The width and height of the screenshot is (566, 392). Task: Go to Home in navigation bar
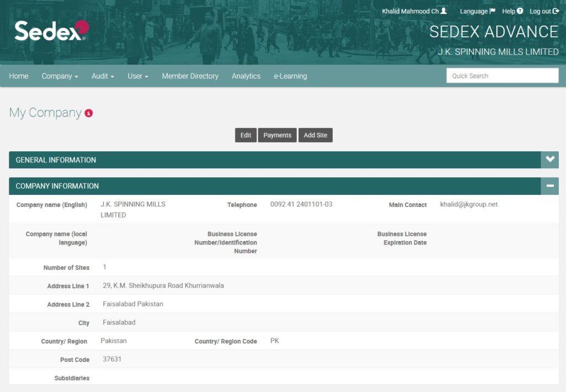[x=19, y=76]
